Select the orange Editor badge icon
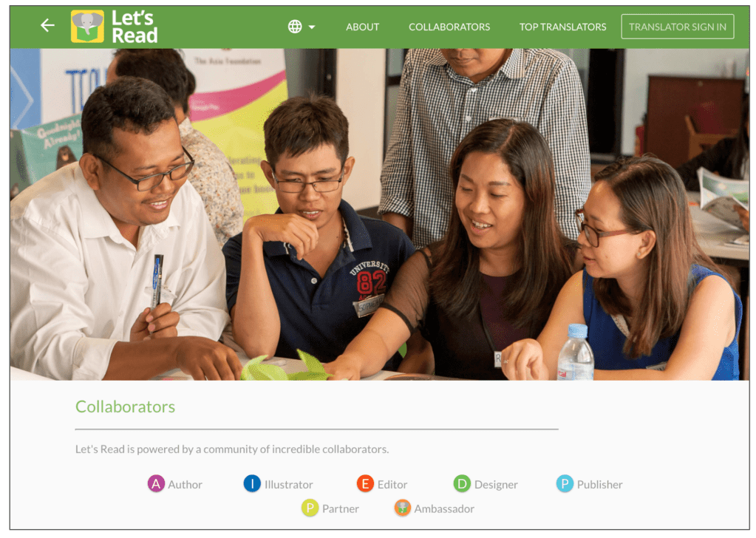756x538 pixels. (365, 483)
